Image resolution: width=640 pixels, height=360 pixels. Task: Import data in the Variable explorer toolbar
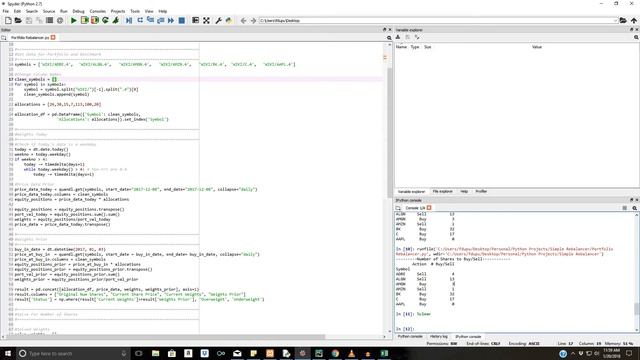(x=398, y=37)
